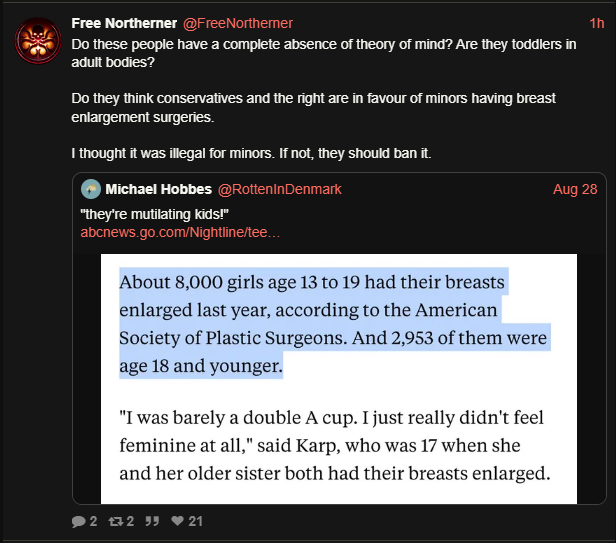Click the quote tweet icon
The image size is (616, 543).
(153, 521)
